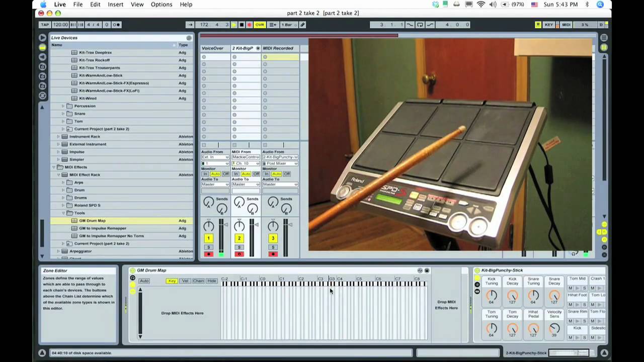Open Ext. In Audio From dropdown
Viewport: 644px width, 362px height.
coord(215,157)
